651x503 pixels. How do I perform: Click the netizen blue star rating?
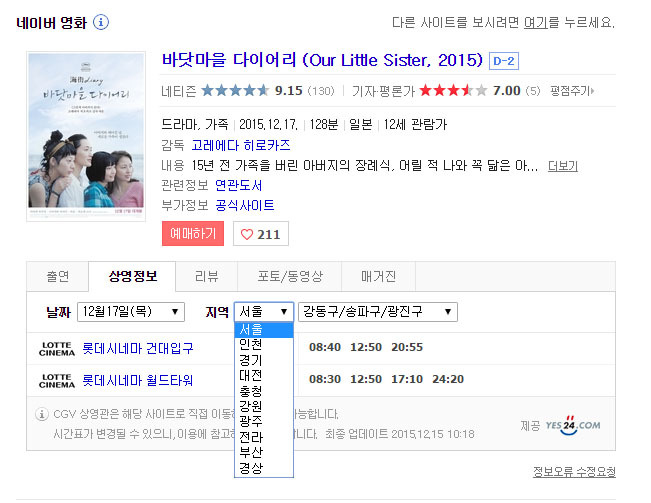235,90
